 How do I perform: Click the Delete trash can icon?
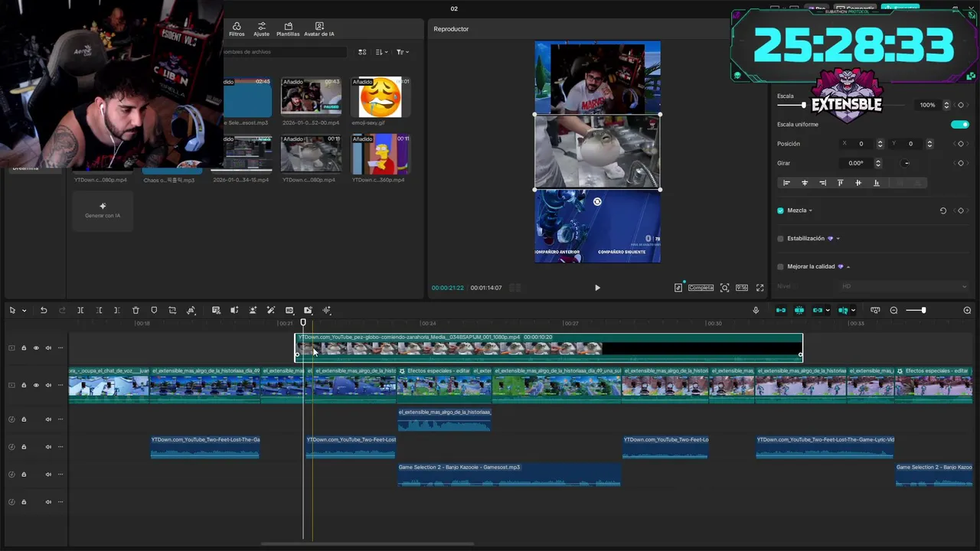(x=136, y=310)
